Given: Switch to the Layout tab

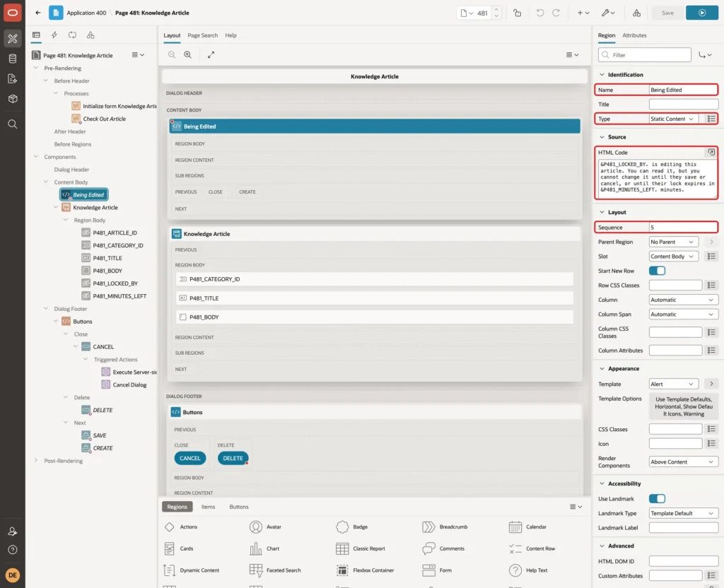Looking at the screenshot, I should 172,35.
